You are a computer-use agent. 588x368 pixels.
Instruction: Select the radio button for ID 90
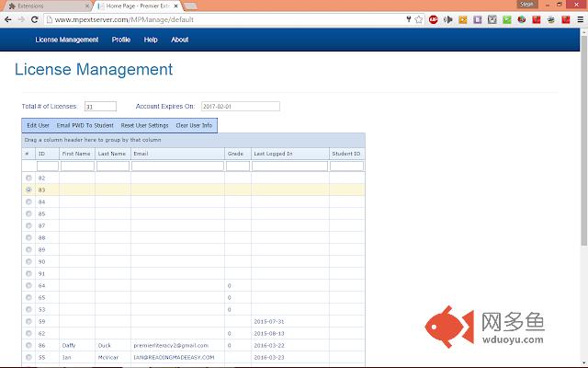28,261
